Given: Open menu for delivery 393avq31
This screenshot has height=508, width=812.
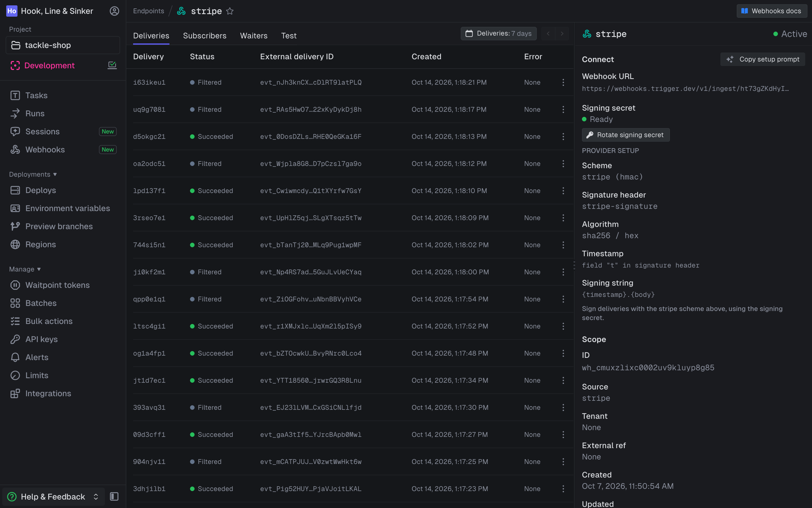Looking at the screenshot, I should pyautogui.click(x=563, y=408).
